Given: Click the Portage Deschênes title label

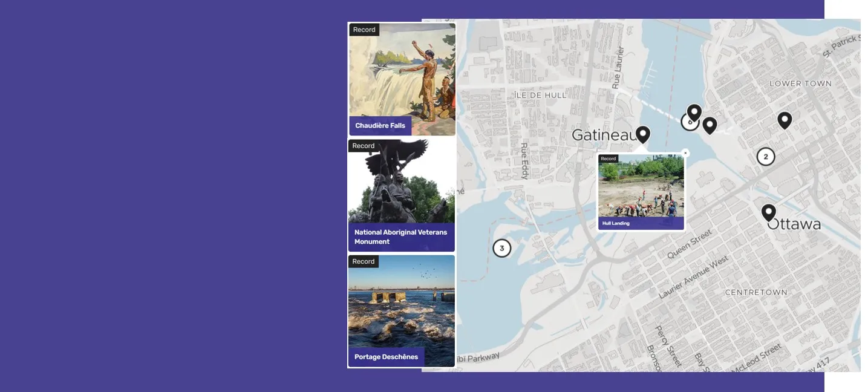Looking at the screenshot, I should (386, 357).
